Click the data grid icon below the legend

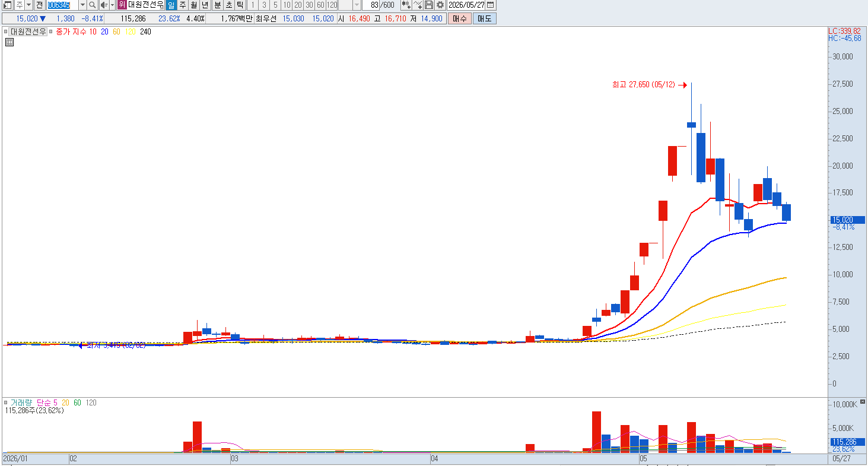[x=9, y=42]
